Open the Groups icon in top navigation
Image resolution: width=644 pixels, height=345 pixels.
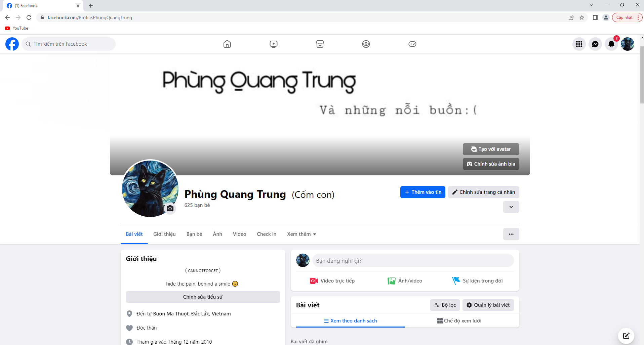(x=366, y=44)
